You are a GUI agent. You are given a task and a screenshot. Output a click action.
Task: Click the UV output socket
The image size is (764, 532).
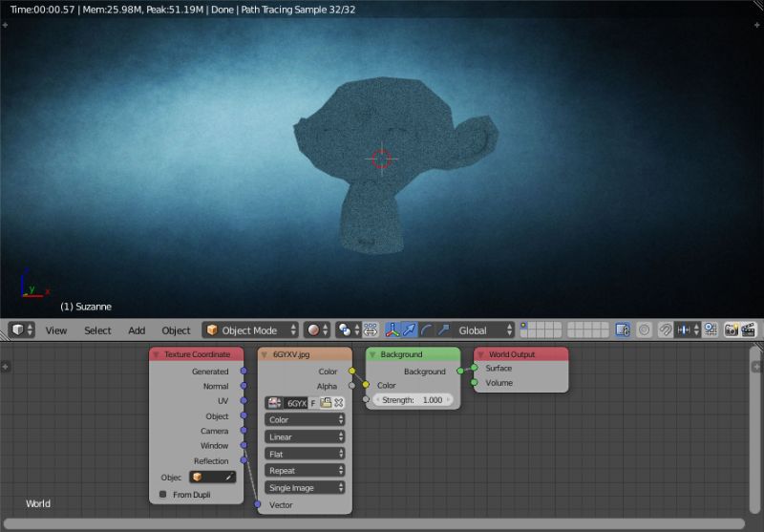pyautogui.click(x=244, y=400)
